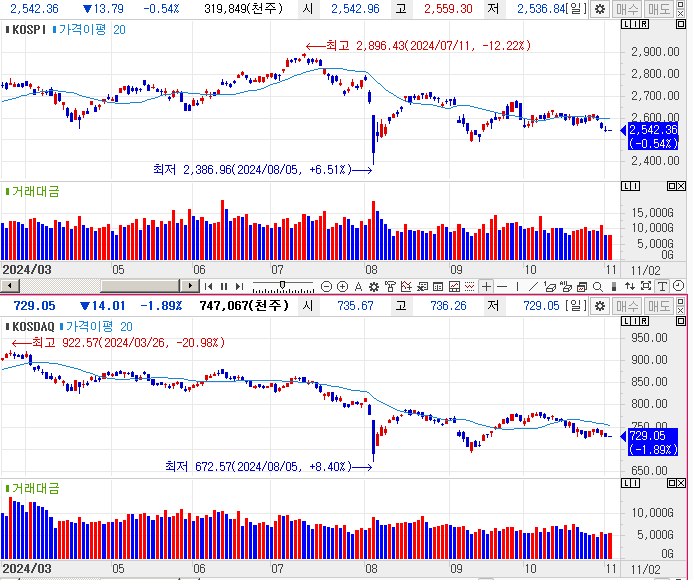Click the magnifier search icon in toolbar
The height and width of the screenshot is (580, 693).
[x=598, y=287]
